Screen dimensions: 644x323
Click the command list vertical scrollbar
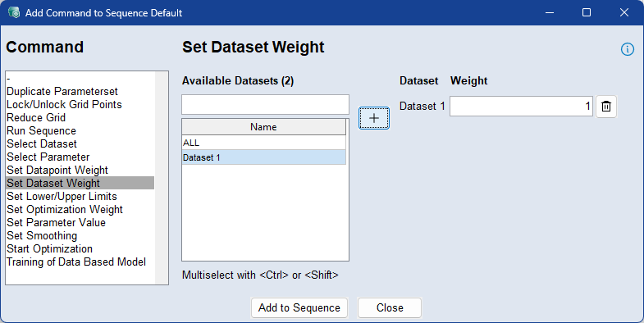(162, 178)
